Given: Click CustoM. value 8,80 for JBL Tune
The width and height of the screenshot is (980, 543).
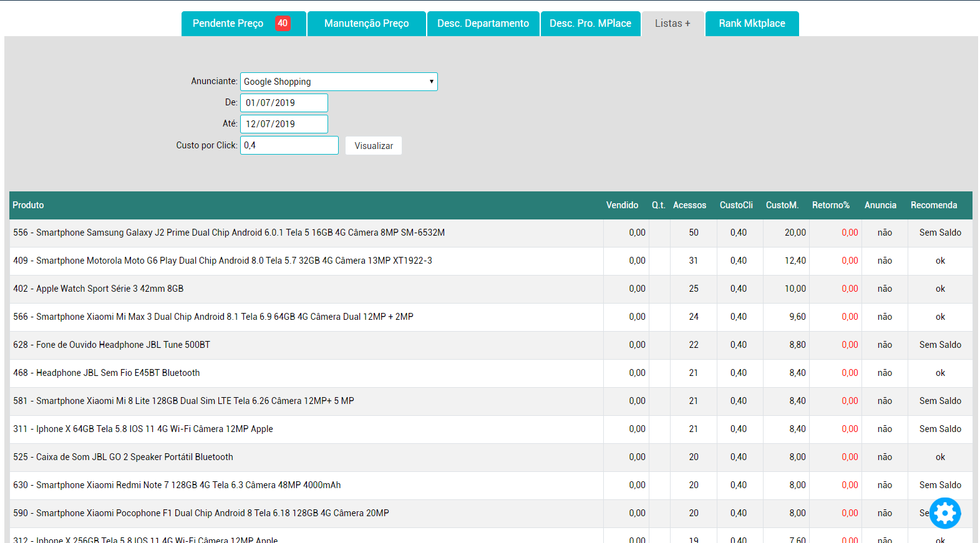Looking at the screenshot, I should pyautogui.click(x=798, y=345).
